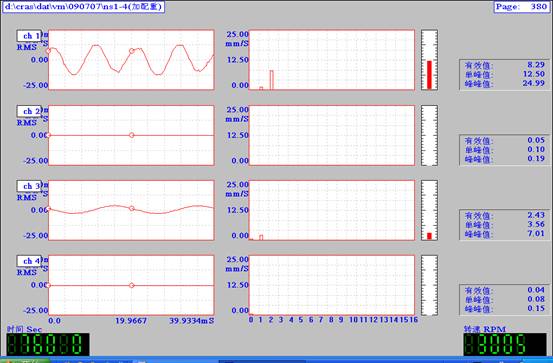Image resolution: width=553 pixels, height=363 pixels.
Task: Click the RPM 3005 digital display
Action: 505,344
